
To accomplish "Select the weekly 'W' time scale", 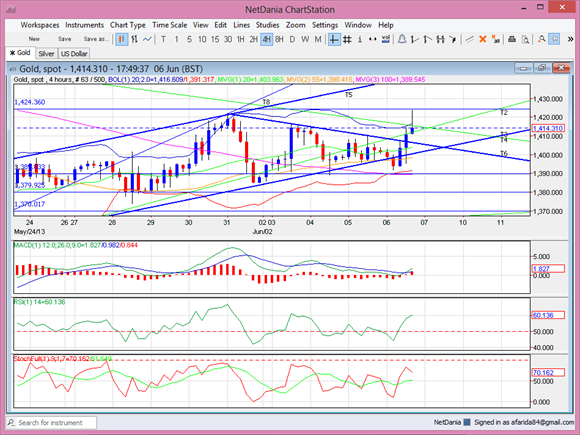I will click(x=305, y=39).
